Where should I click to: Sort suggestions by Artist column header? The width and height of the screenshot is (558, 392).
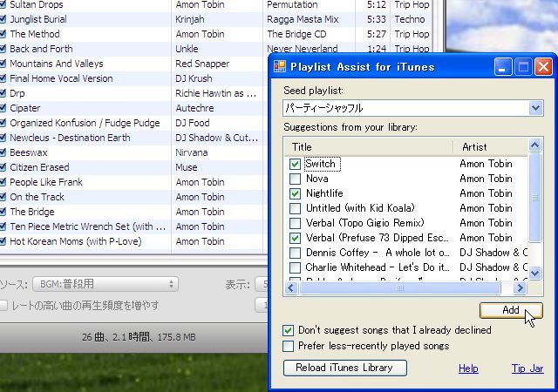(492, 147)
